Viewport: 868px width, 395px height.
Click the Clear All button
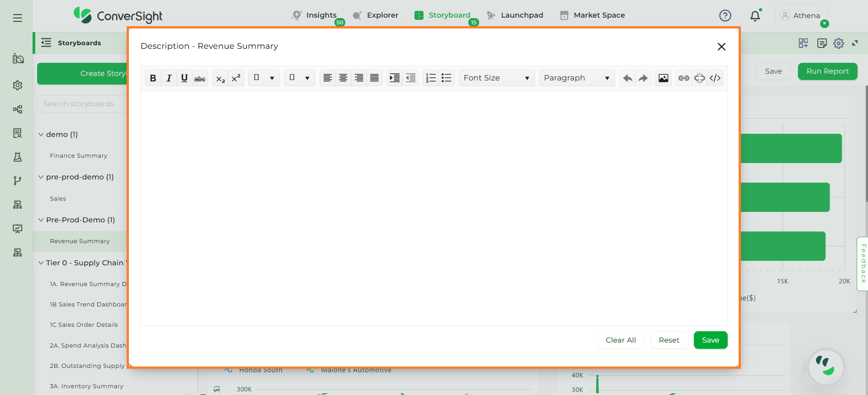tap(621, 340)
